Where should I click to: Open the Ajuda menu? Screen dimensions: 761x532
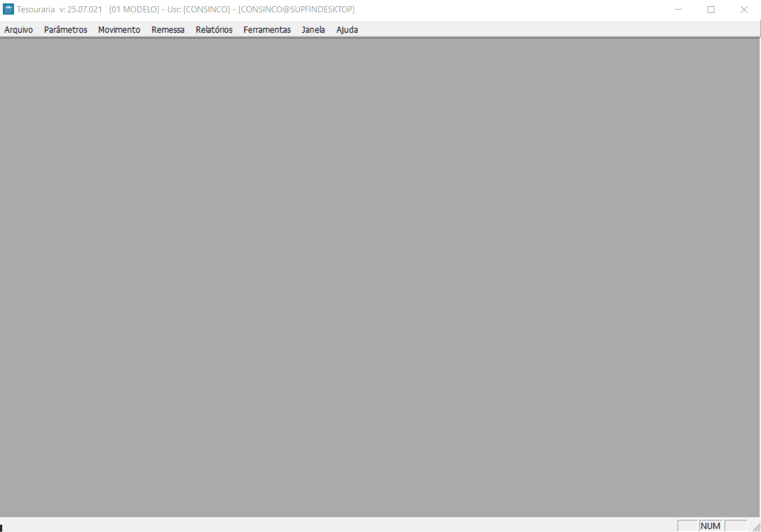coord(347,30)
